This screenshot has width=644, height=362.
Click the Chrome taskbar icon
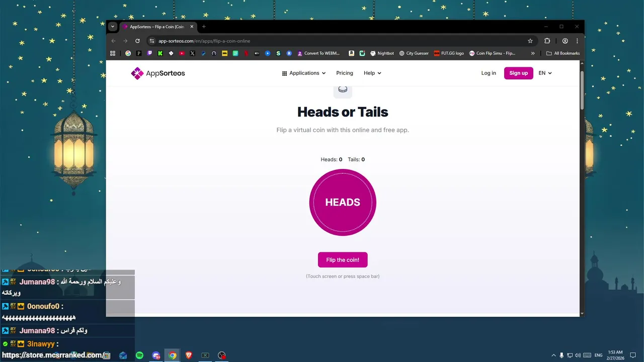point(172,355)
